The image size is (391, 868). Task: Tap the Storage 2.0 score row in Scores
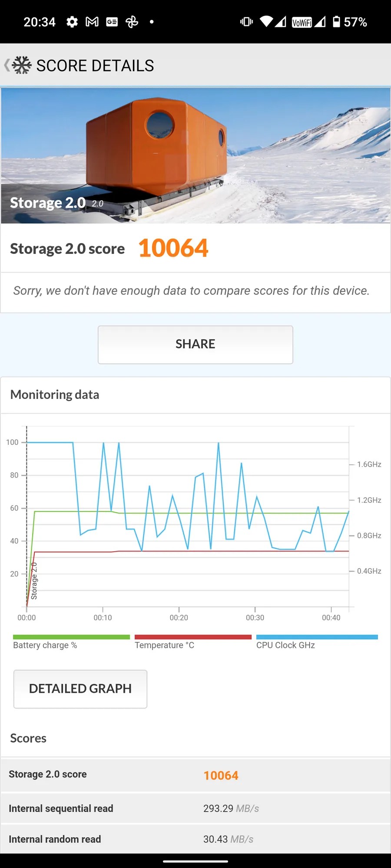[195, 775]
